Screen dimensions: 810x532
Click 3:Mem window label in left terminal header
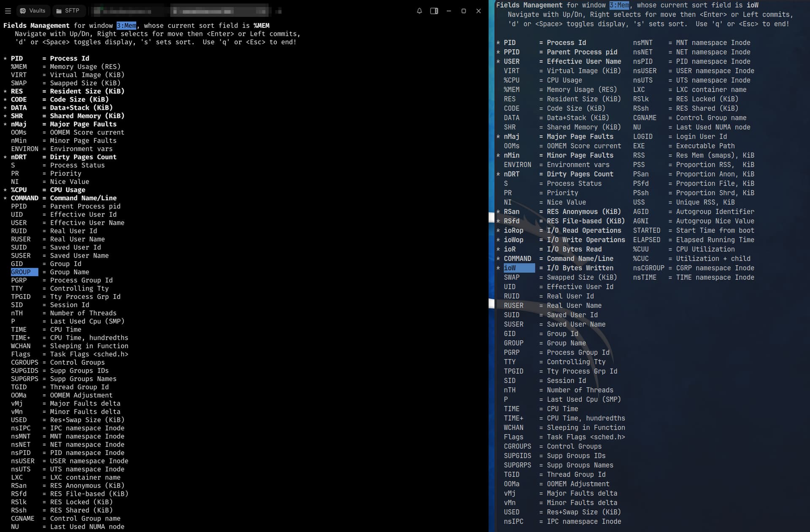[x=127, y=26]
